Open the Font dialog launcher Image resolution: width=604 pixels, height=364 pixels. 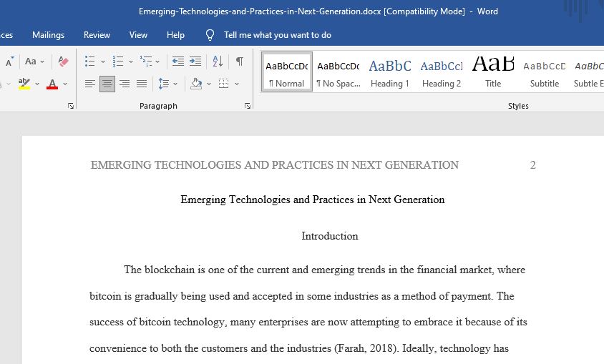click(x=71, y=106)
